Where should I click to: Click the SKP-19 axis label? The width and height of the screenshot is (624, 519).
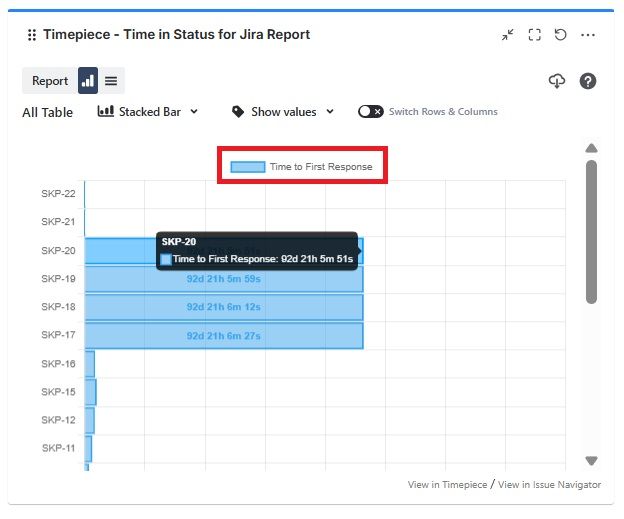click(x=58, y=279)
